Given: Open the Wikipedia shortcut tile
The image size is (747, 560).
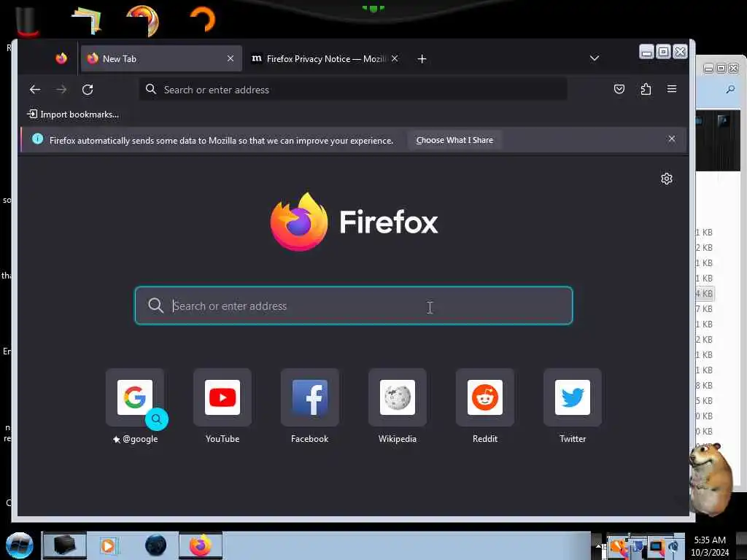Looking at the screenshot, I should (398, 397).
